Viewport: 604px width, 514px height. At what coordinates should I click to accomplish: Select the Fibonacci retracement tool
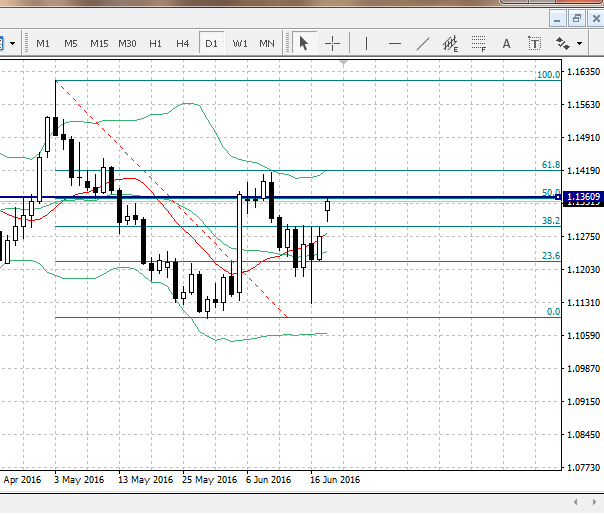tap(479, 44)
